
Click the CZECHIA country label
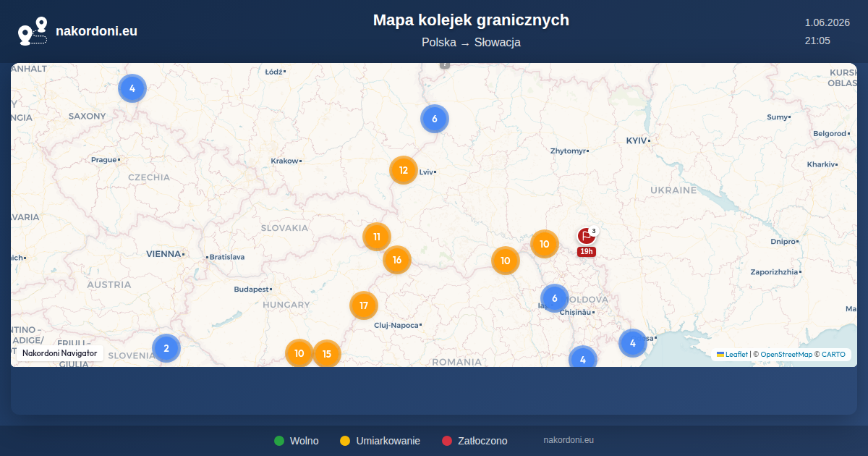point(149,177)
